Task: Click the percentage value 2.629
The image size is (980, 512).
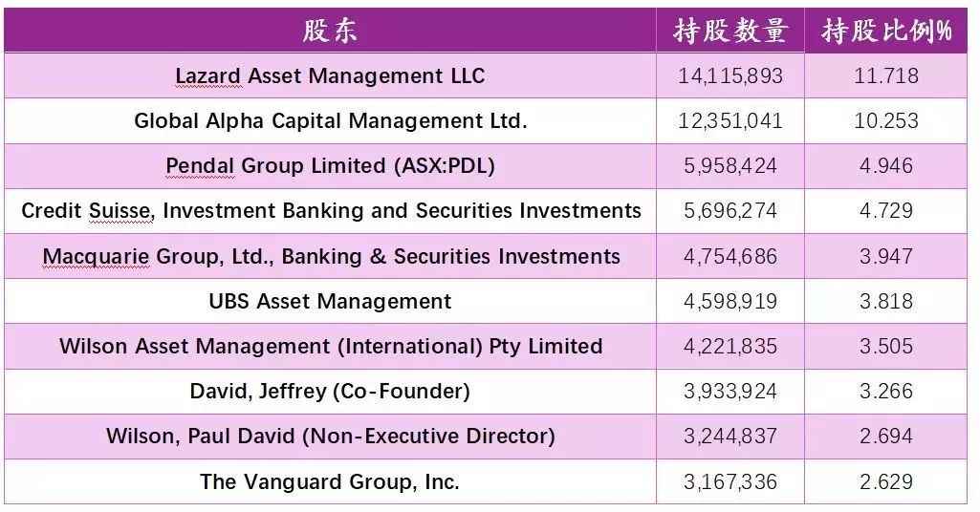Action: [x=886, y=481]
